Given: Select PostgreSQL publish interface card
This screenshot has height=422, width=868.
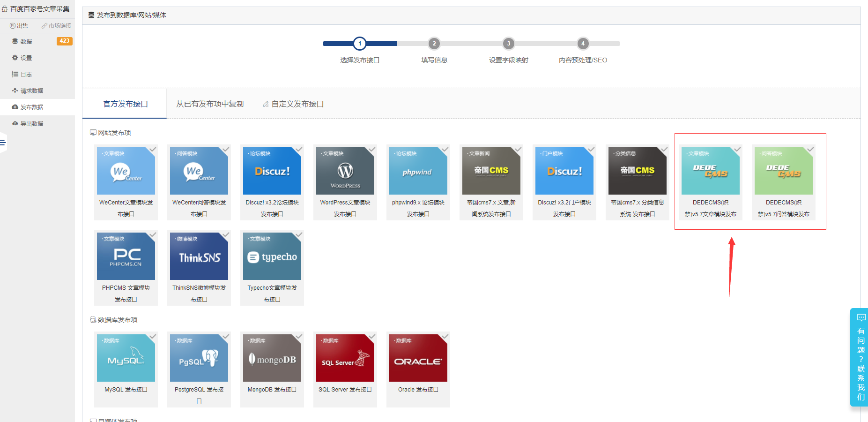Looking at the screenshot, I should tap(199, 369).
